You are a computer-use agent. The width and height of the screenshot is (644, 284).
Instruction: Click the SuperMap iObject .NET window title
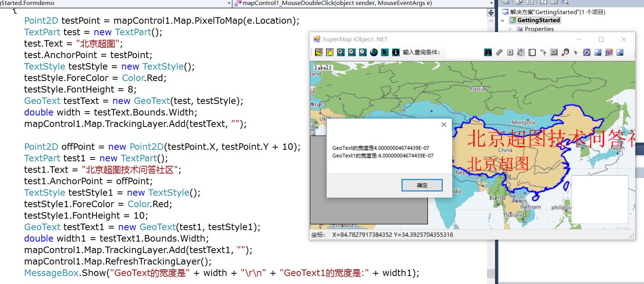click(355, 39)
